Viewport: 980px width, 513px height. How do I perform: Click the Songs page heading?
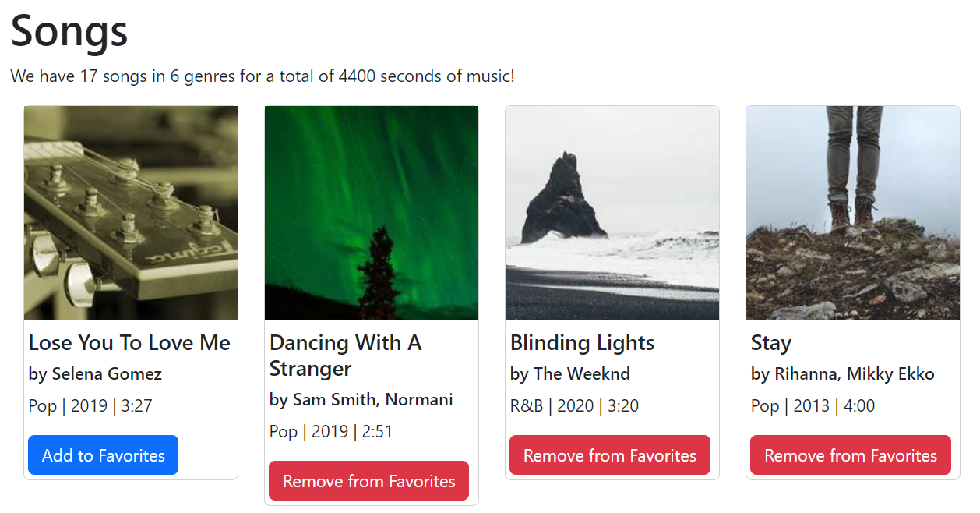(69, 31)
